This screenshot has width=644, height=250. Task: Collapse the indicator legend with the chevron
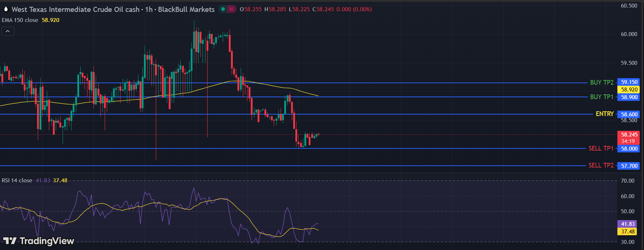[x=8, y=31]
